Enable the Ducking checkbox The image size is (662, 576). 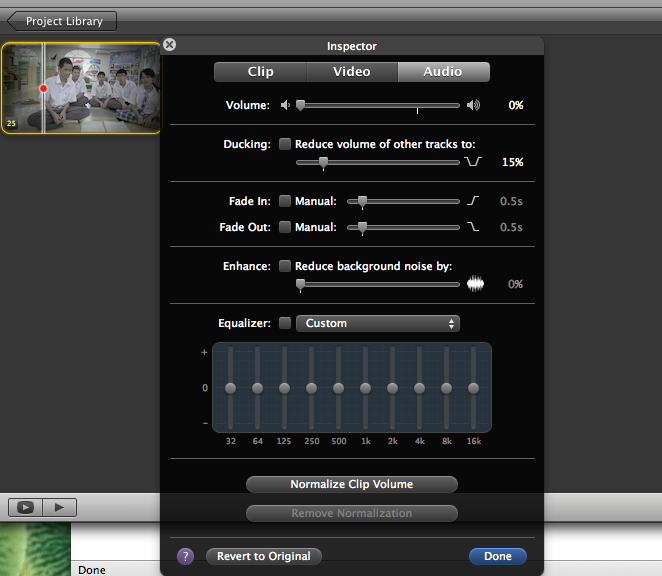(x=285, y=144)
